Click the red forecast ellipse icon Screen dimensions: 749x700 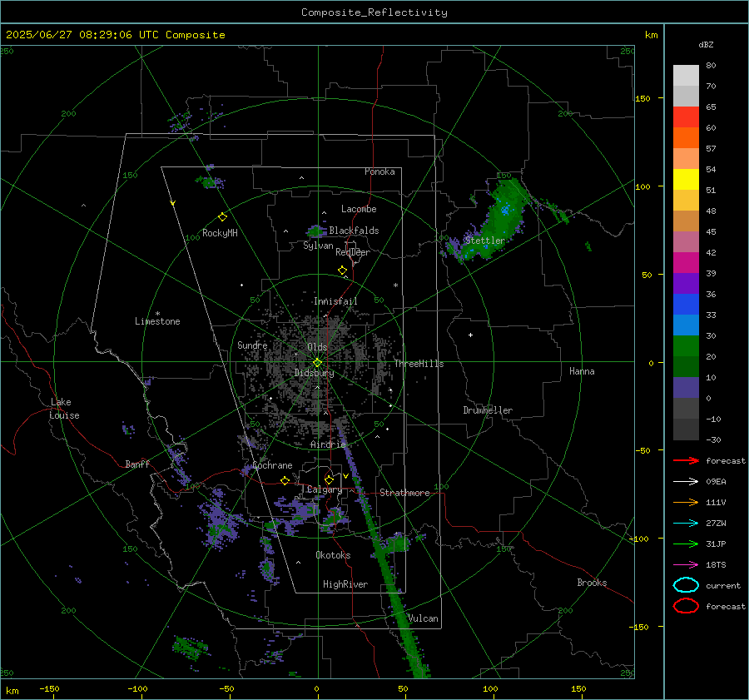tap(686, 606)
